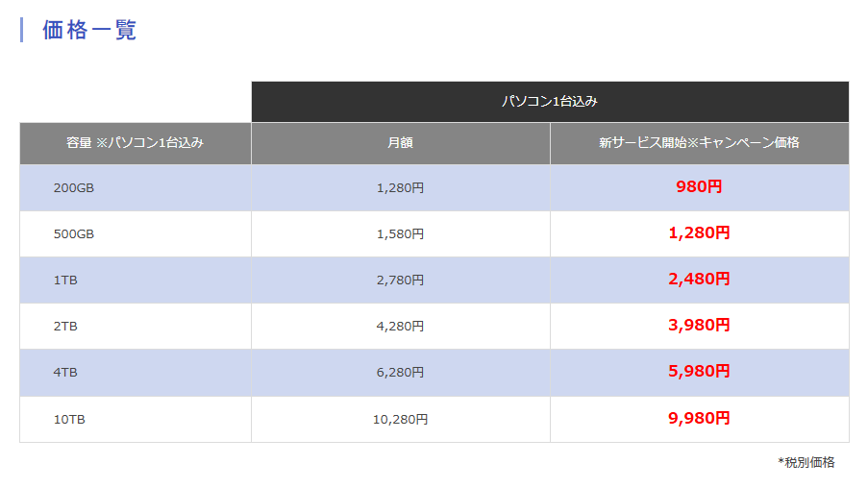Image resolution: width=868 pixels, height=488 pixels.
Task: Select the 2TB capacity cell
Action: click(x=136, y=327)
